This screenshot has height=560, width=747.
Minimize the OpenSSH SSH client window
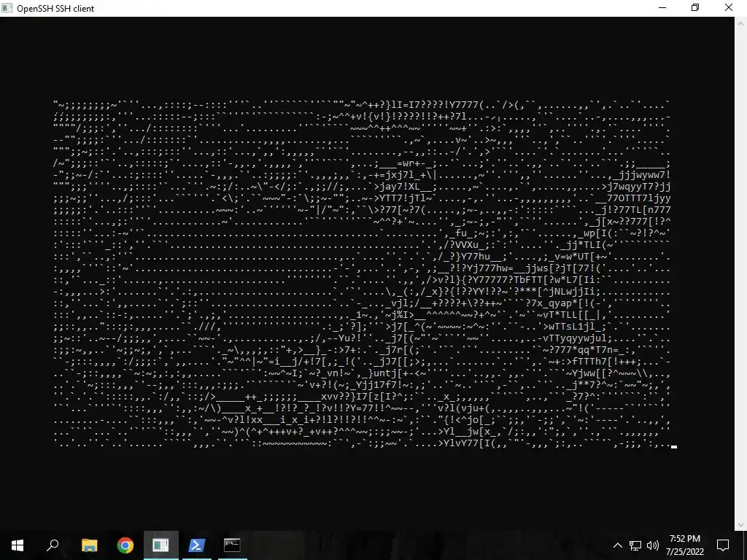pos(662,8)
